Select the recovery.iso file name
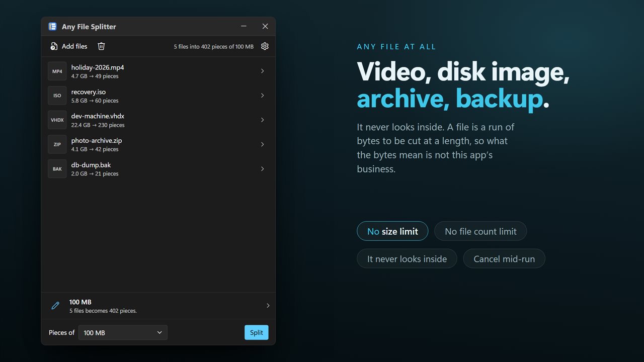The height and width of the screenshot is (362, 644). click(89, 92)
